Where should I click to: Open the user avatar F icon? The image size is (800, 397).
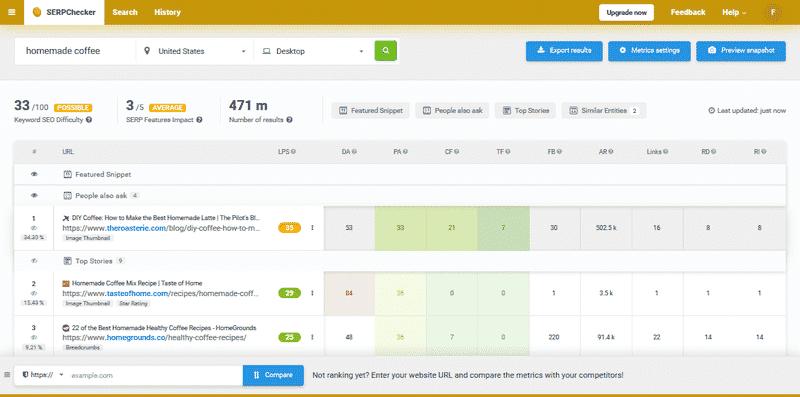coord(773,12)
